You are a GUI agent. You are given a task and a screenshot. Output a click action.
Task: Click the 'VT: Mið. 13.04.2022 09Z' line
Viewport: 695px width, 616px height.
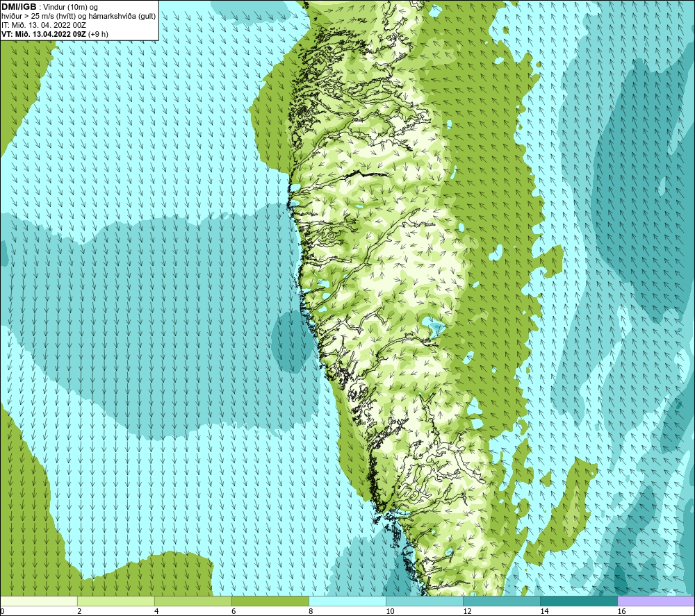point(44,34)
